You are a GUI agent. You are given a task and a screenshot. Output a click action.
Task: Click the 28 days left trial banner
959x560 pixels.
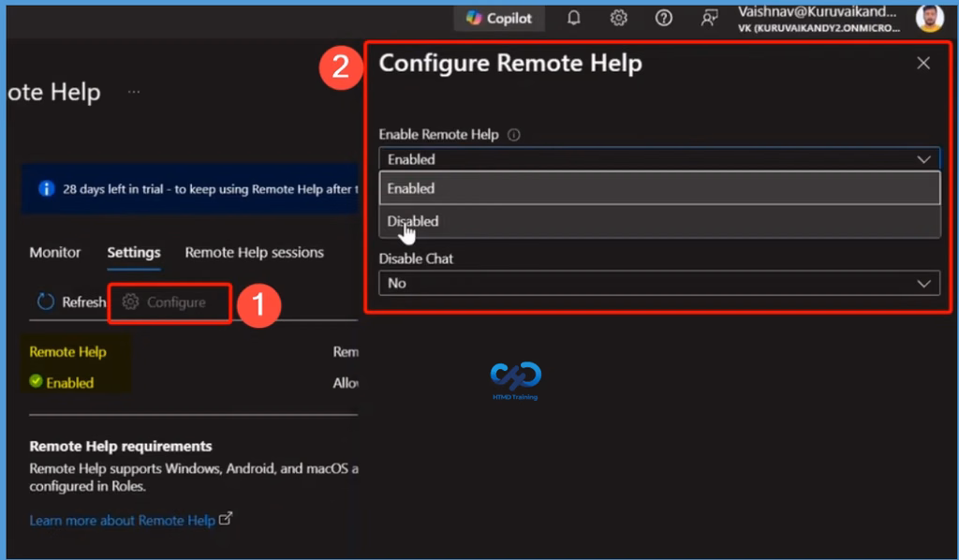point(190,189)
